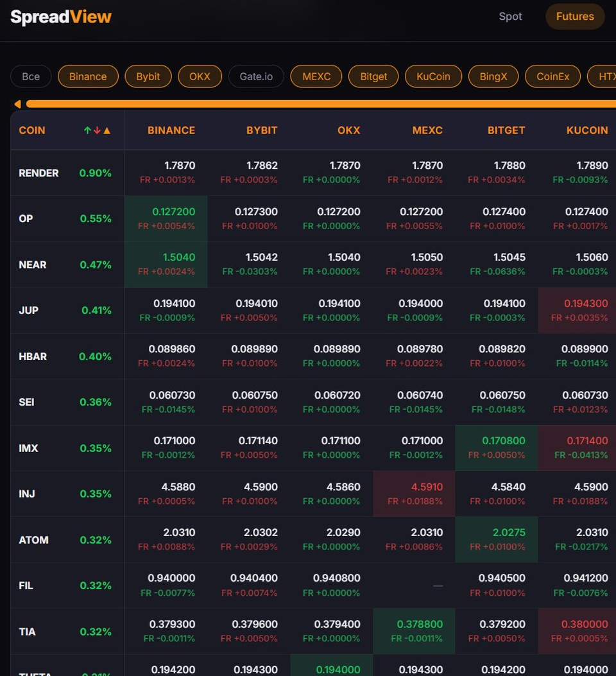This screenshot has width=616, height=676.
Task: Select the Futures tab
Action: [575, 17]
